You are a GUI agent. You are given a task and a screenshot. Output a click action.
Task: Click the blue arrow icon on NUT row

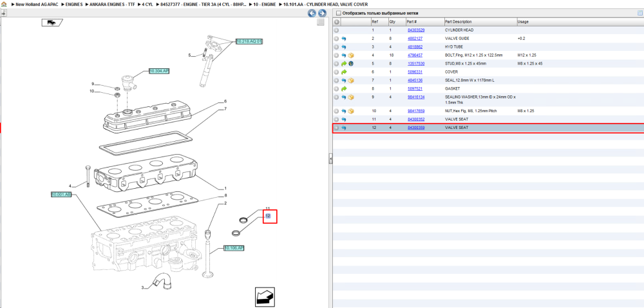point(344,111)
